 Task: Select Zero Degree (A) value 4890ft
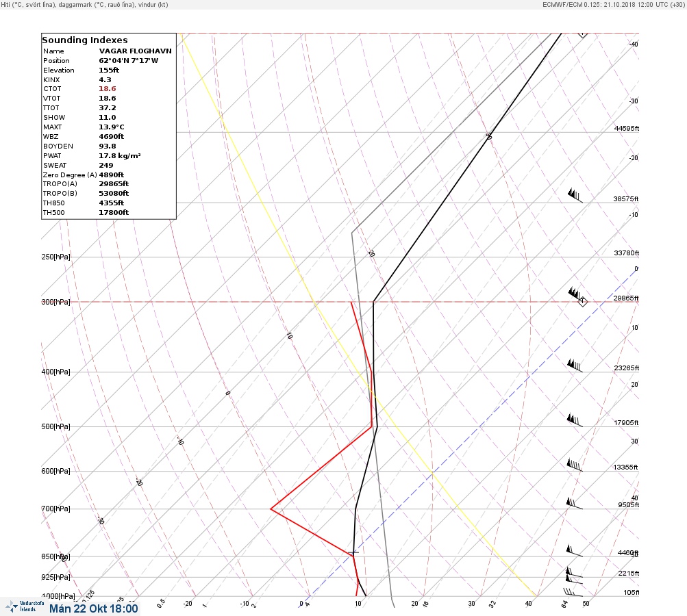[111, 175]
